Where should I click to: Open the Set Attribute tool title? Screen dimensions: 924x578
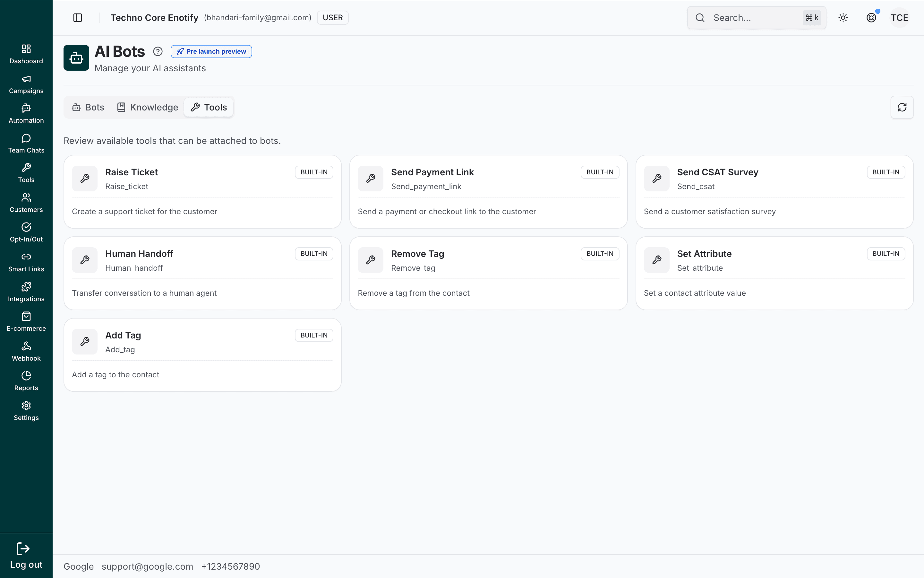(704, 254)
